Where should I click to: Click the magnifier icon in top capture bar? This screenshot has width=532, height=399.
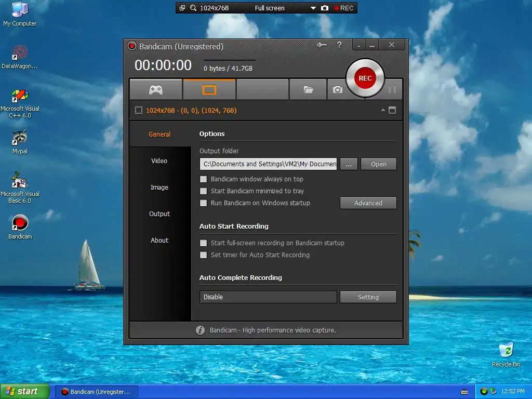coord(193,8)
